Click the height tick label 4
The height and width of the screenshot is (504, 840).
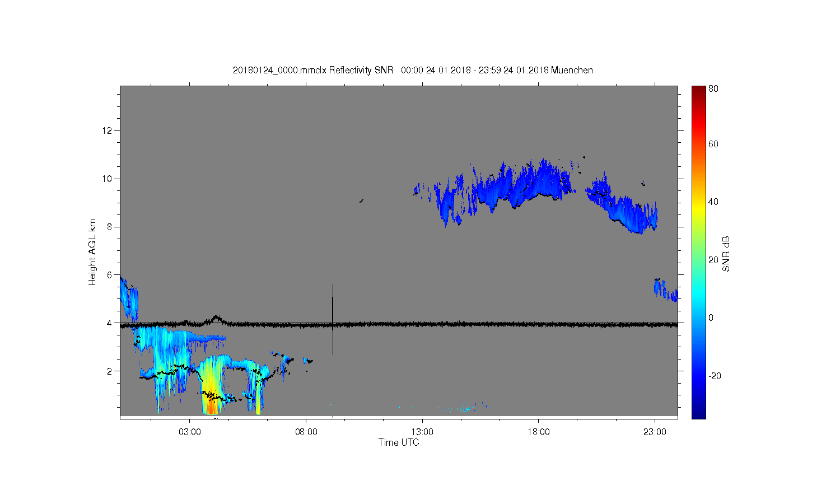[110, 323]
